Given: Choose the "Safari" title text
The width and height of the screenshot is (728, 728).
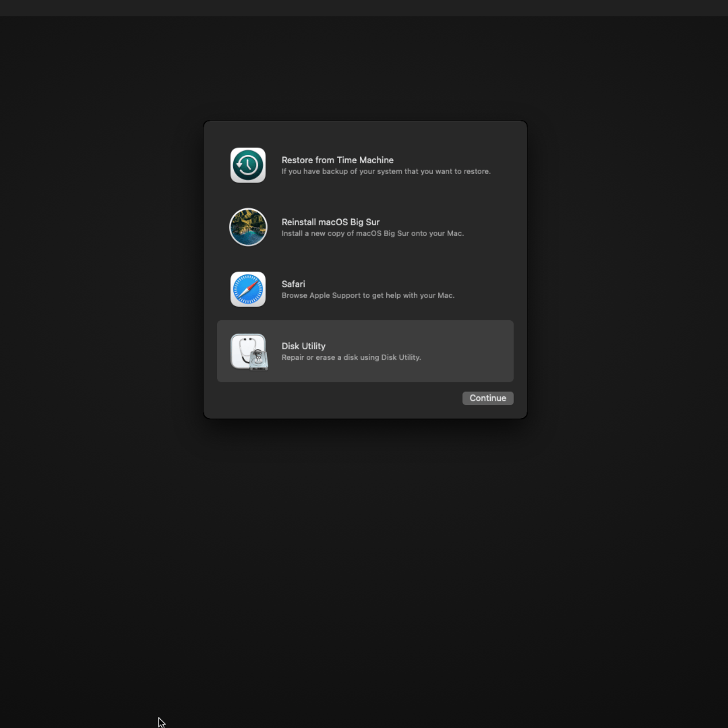Looking at the screenshot, I should click(293, 284).
